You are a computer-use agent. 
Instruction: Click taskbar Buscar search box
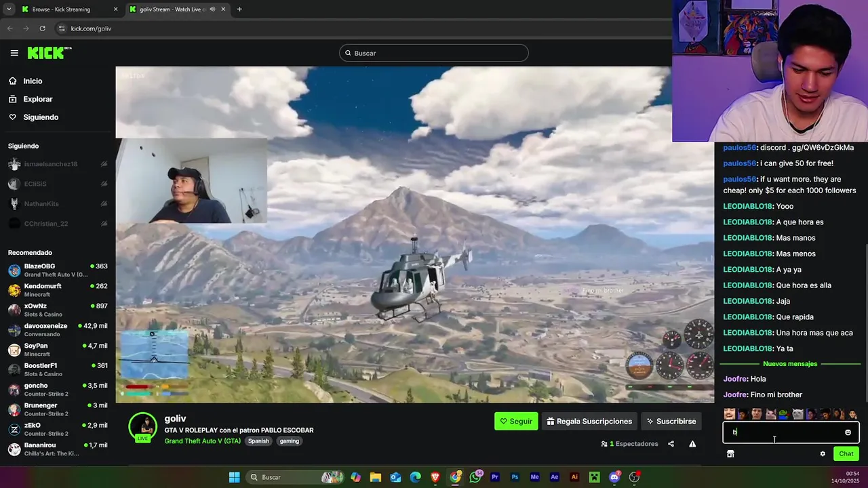295,477
